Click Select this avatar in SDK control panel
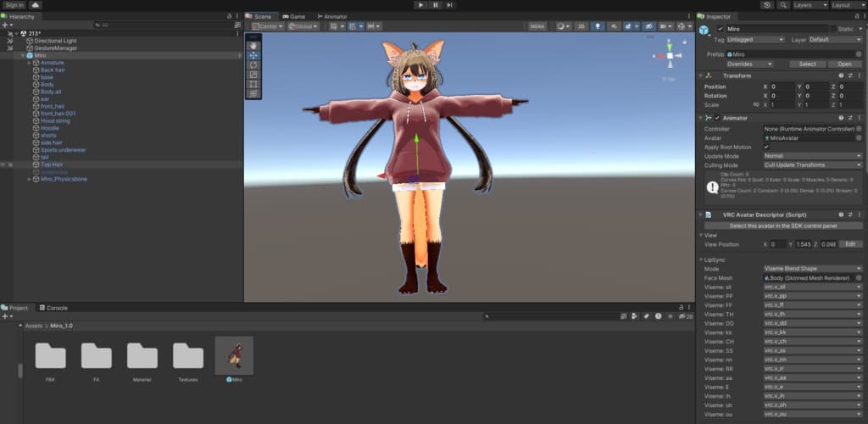 point(782,226)
